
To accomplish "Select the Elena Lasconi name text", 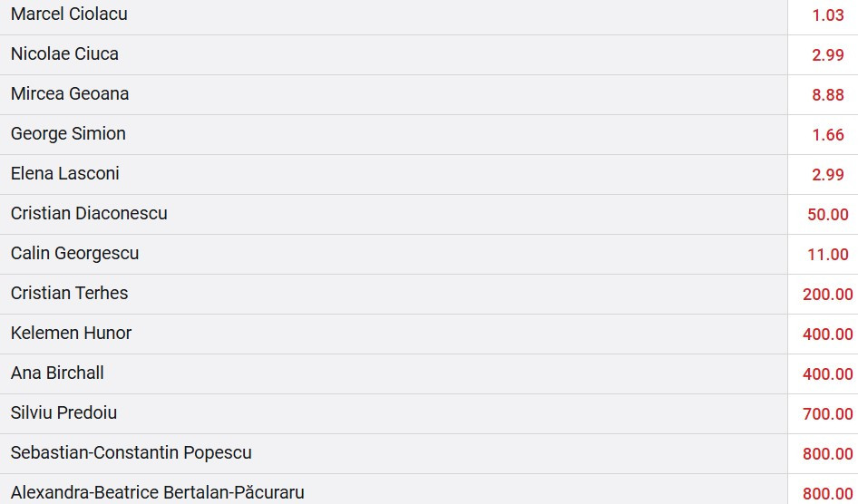I will tap(65, 174).
